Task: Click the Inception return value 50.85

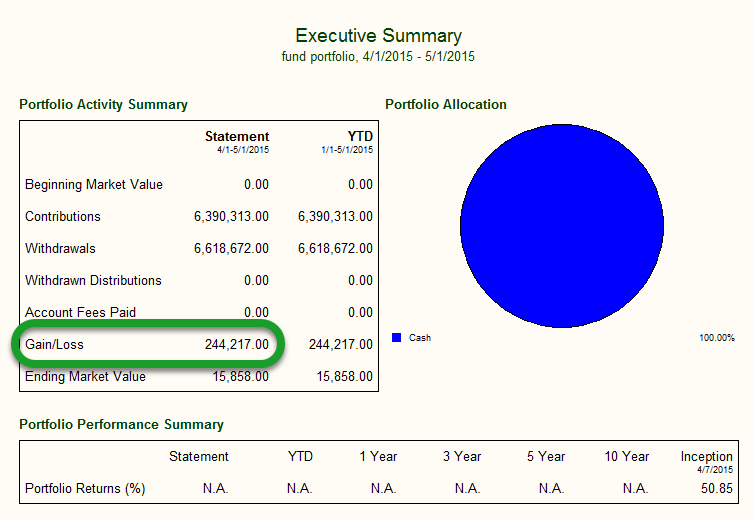Action: (715, 489)
